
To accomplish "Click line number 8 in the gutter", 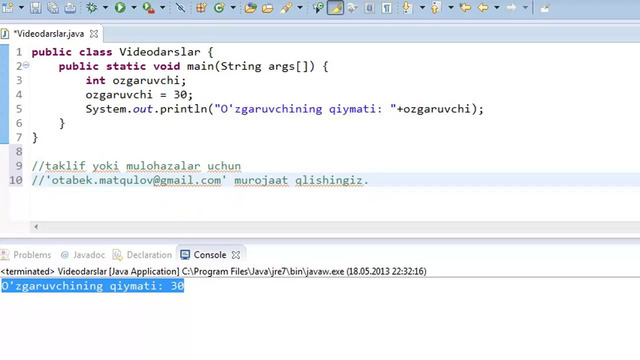I will (19, 152).
